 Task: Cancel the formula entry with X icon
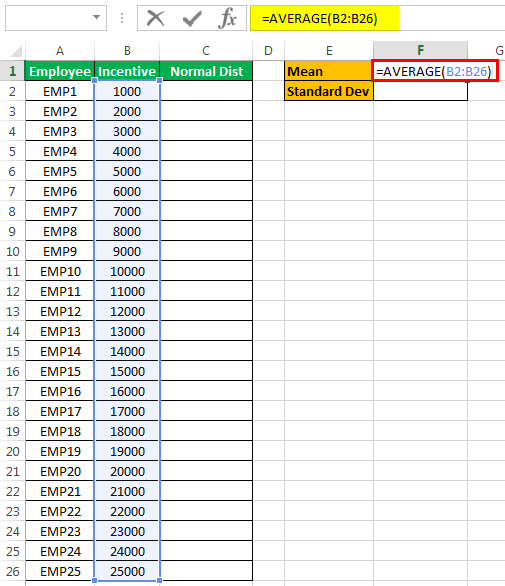click(x=155, y=18)
